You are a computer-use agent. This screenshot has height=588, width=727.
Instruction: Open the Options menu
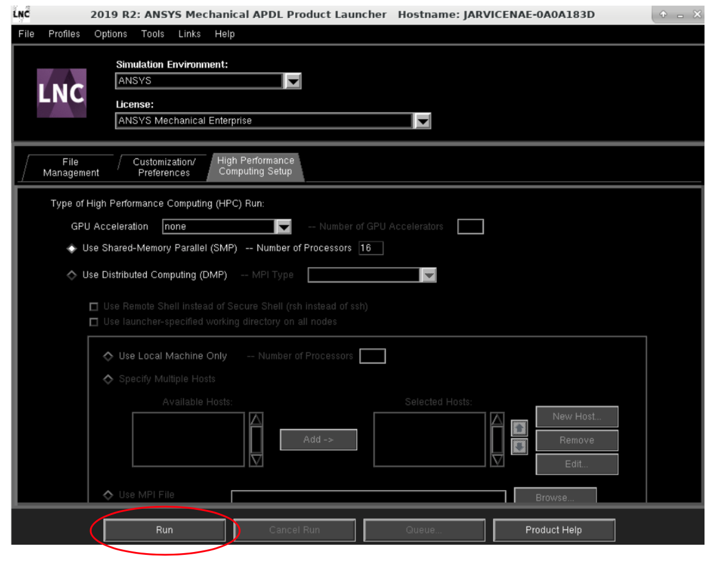(x=111, y=34)
